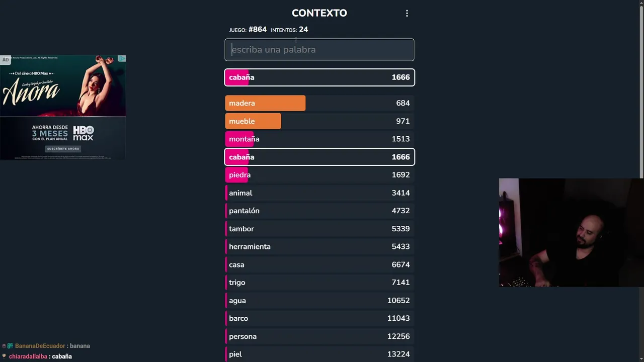Focus the 'escriba una palabra' input field
Image resolution: width=644 pixels, height=362 pixels.
coord(319,50)
